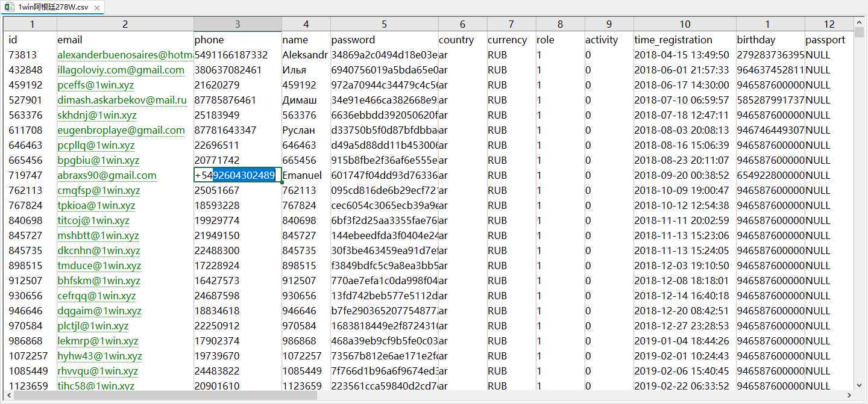Click the country cell 'ar' in row 762113

463,190
